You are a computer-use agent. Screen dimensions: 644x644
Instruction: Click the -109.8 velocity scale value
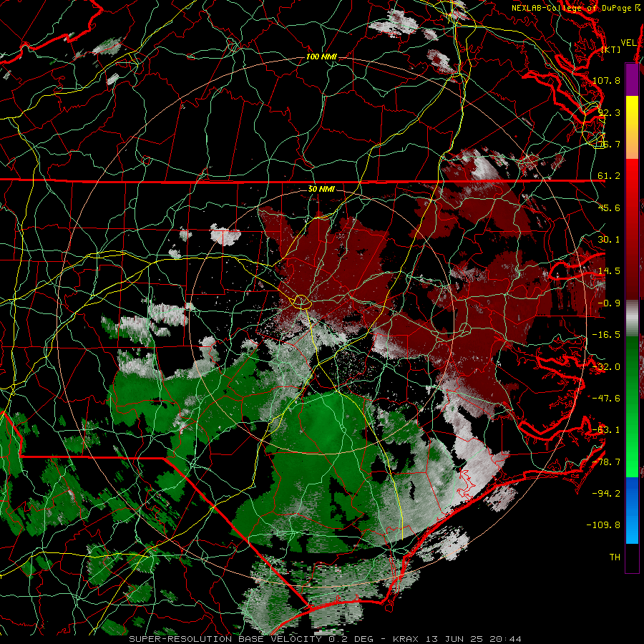click(603, 525)
